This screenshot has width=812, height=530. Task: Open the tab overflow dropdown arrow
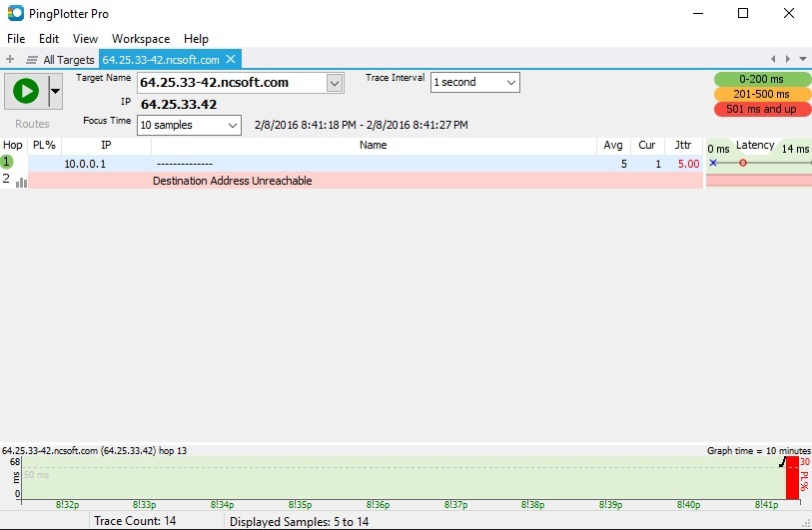click(x=803, y=59)
